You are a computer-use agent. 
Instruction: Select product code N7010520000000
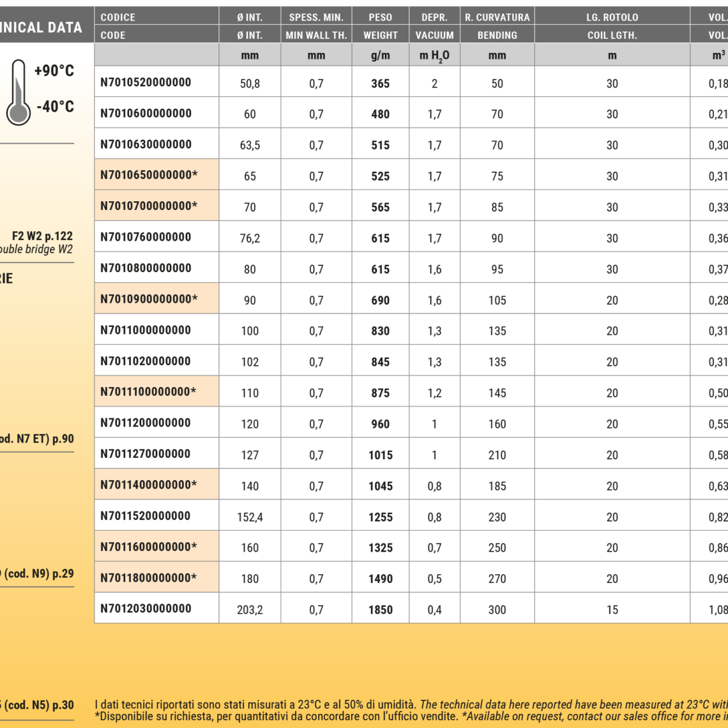click(146, 82)
